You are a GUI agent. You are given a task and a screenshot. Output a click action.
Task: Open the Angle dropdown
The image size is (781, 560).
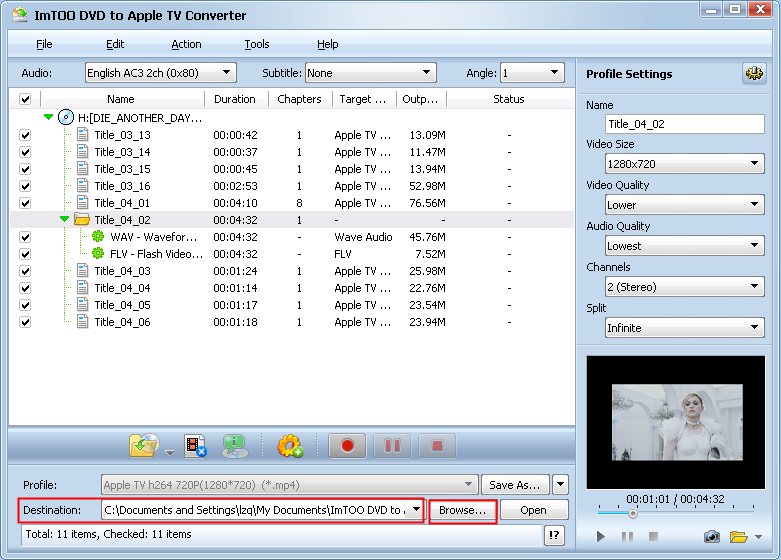532,73
